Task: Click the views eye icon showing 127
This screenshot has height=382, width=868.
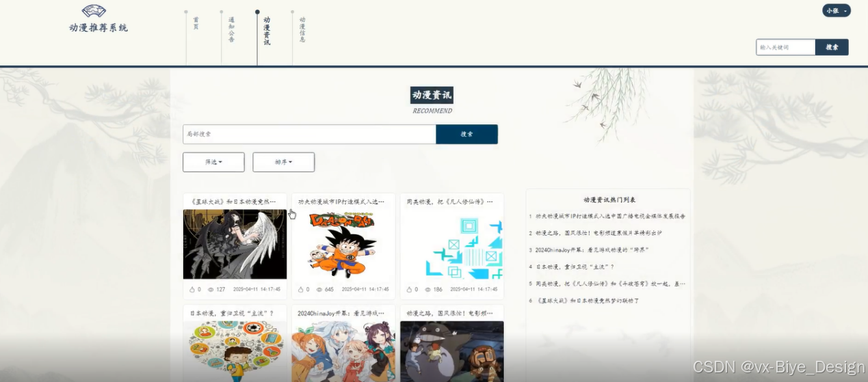Action: 211,290
